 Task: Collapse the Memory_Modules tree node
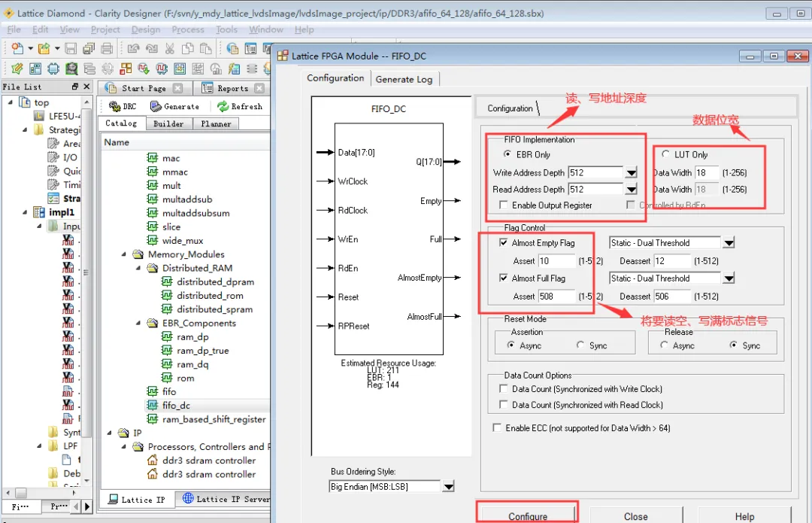coord(123,254)
